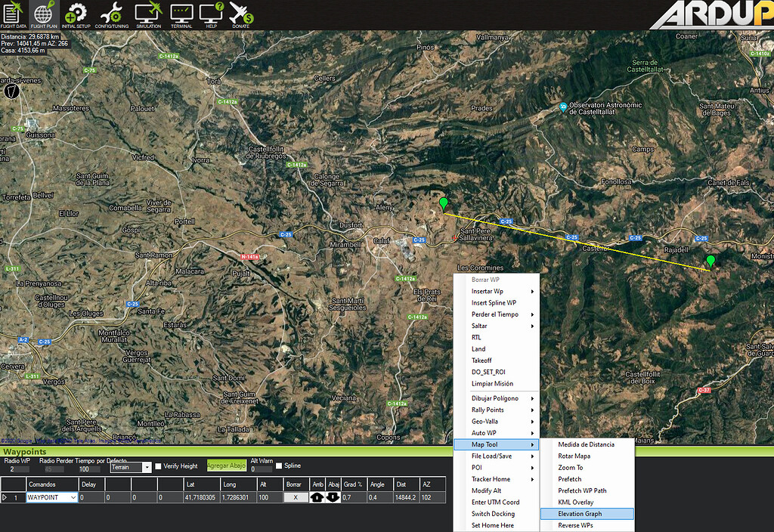Open the Flight Data screen
This screenshot has width=774, height=532.
click(x=12, y=14)
